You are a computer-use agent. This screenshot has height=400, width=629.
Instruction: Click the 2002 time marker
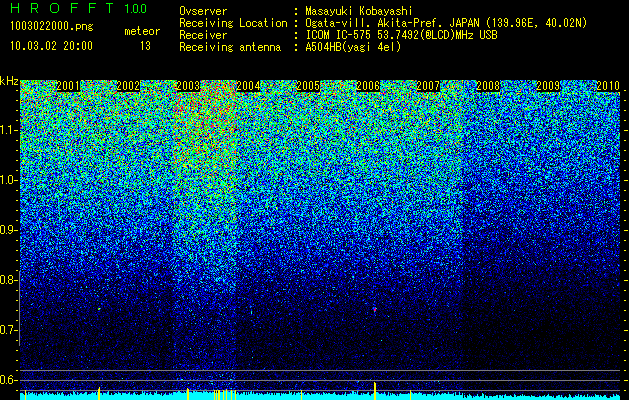[128, 86]
